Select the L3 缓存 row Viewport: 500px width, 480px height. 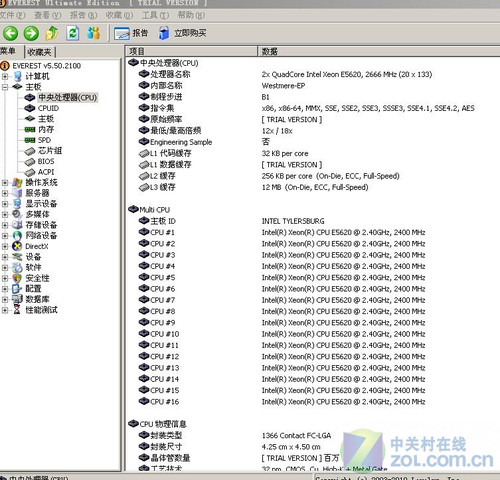(x=313, y=187)
